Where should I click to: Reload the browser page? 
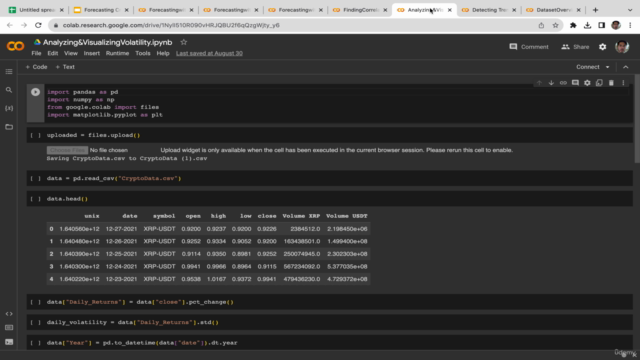(x=38, y=25)
